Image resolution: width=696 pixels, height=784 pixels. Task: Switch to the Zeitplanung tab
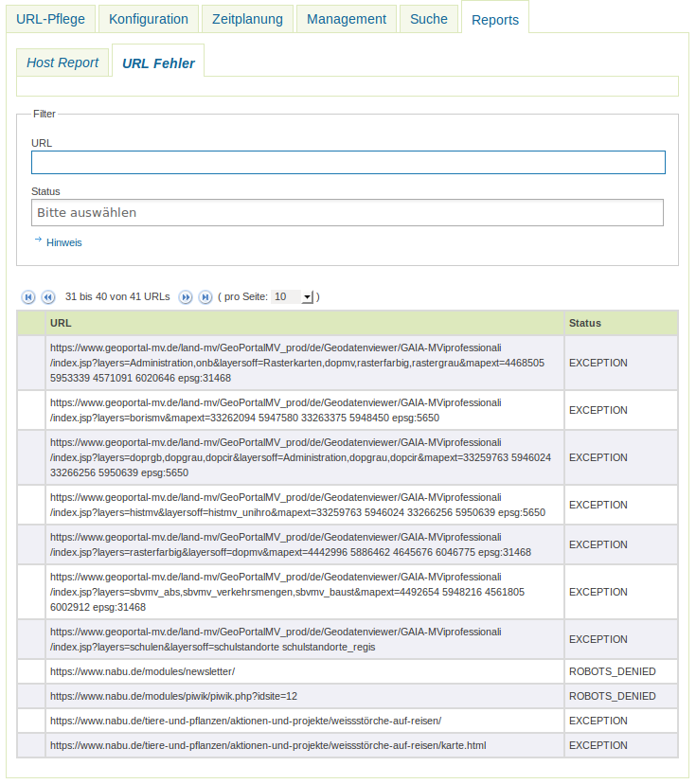[x=246, y=18]
